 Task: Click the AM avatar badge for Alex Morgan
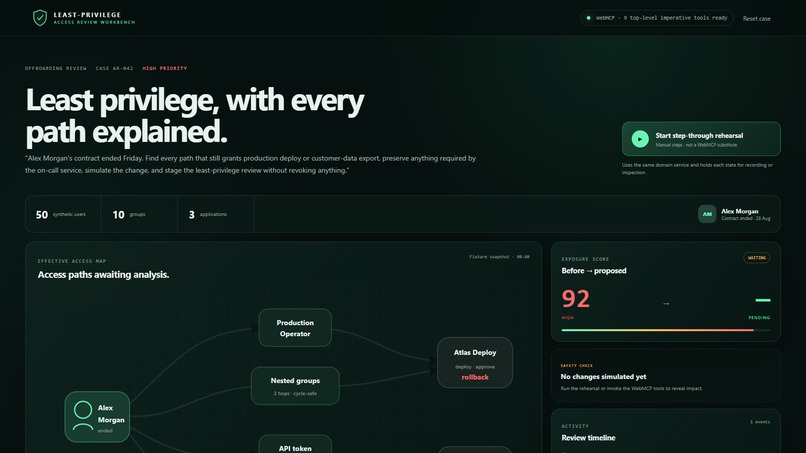[707, 214]
